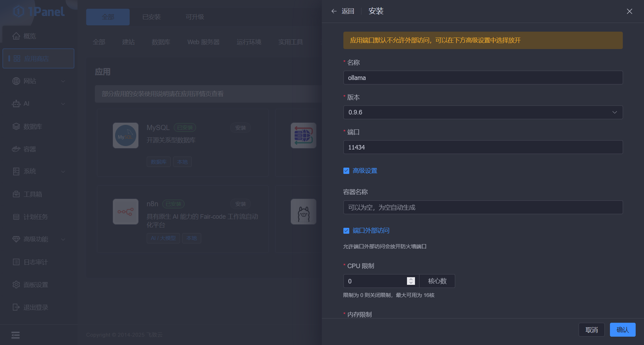This screenshot has height=345, width=644.
Task: Open the 核心数 unit selector
Action: 437,281
